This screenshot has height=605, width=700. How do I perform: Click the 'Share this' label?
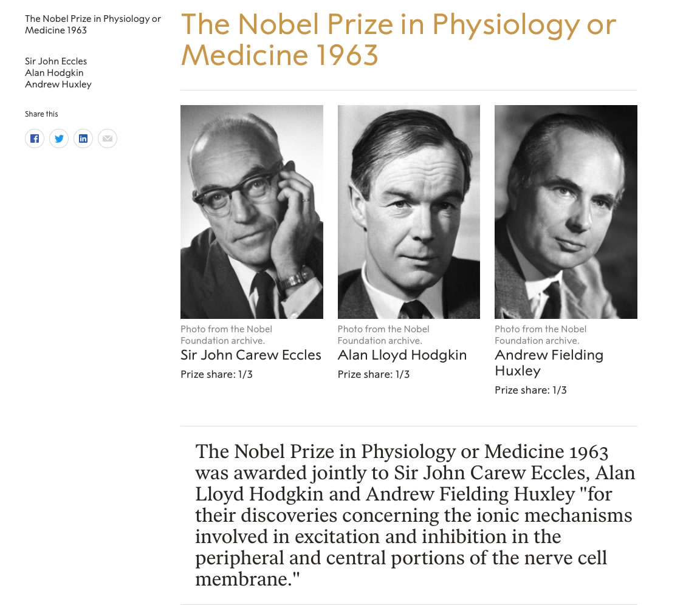click(x=41, y=114)
